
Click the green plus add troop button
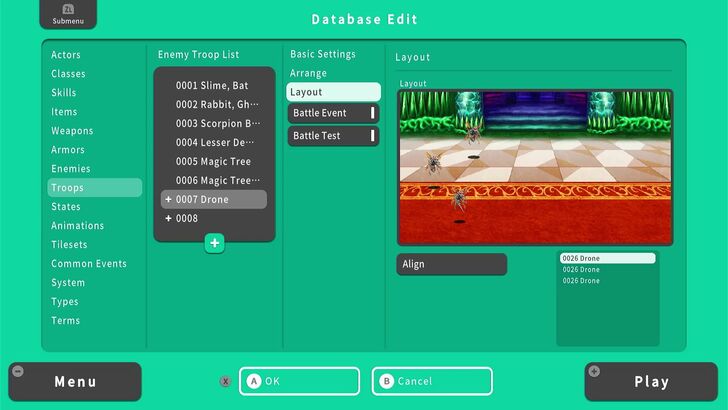coord(214,243)
